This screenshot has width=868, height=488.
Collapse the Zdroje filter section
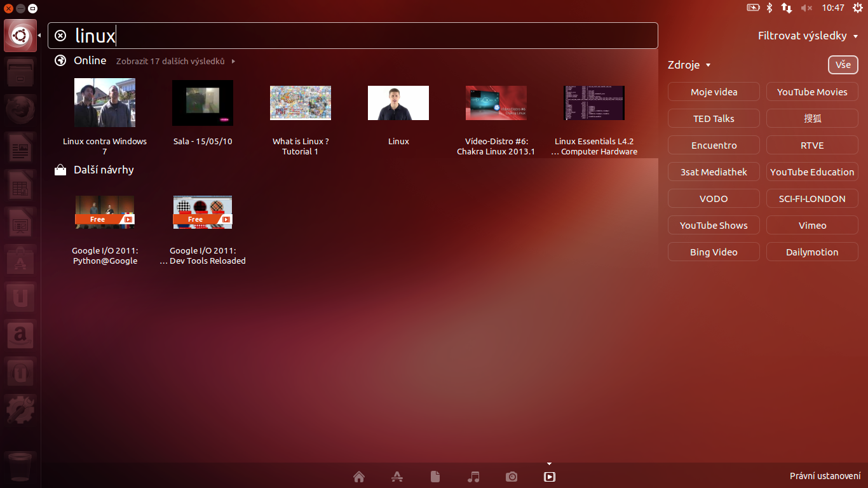tap(689, 65)
